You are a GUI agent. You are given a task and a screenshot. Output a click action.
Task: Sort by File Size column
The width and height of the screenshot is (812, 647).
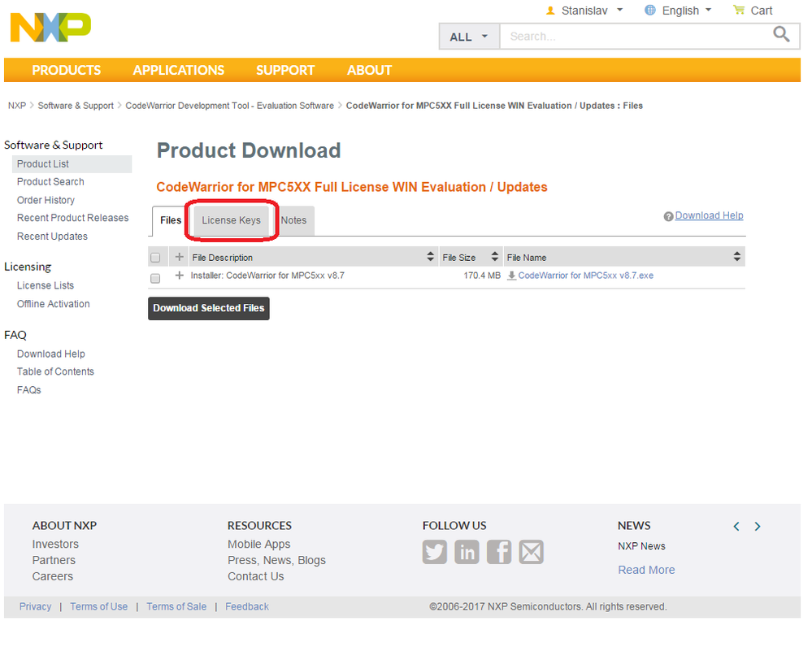coord(495,256)
